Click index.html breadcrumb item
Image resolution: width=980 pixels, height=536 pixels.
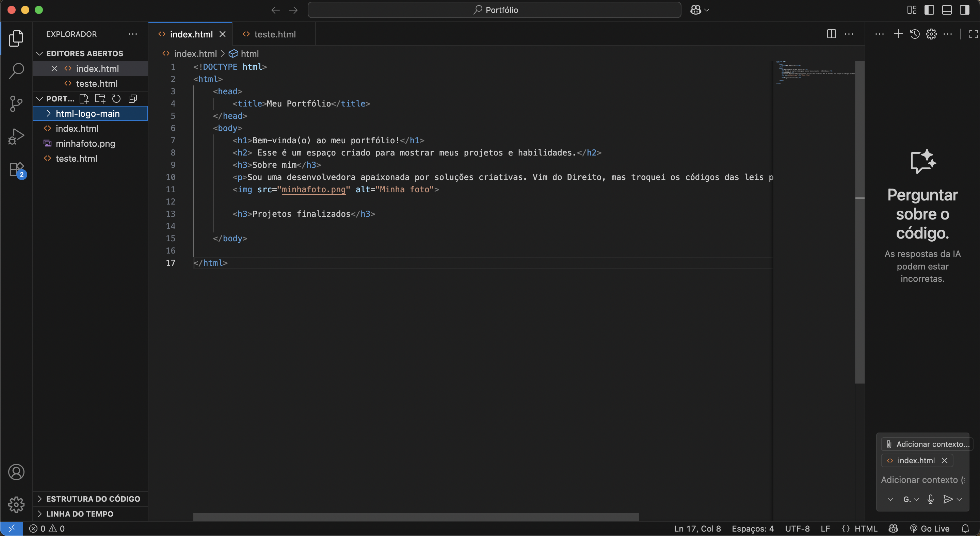click(190, 54)
